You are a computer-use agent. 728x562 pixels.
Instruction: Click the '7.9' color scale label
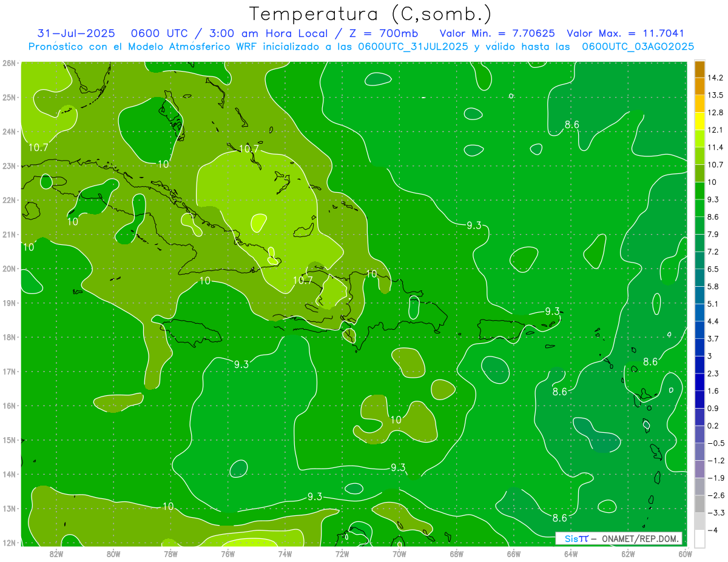[713, 235]
